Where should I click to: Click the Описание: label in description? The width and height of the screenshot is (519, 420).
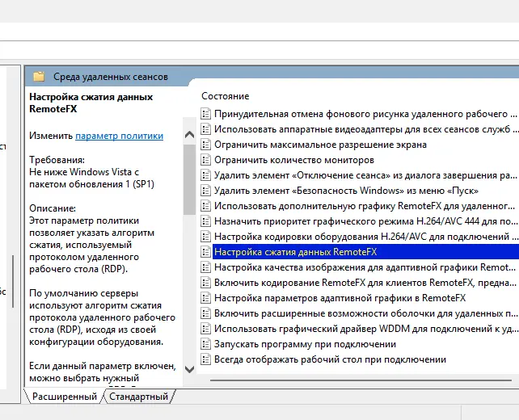tap(53, 208)
